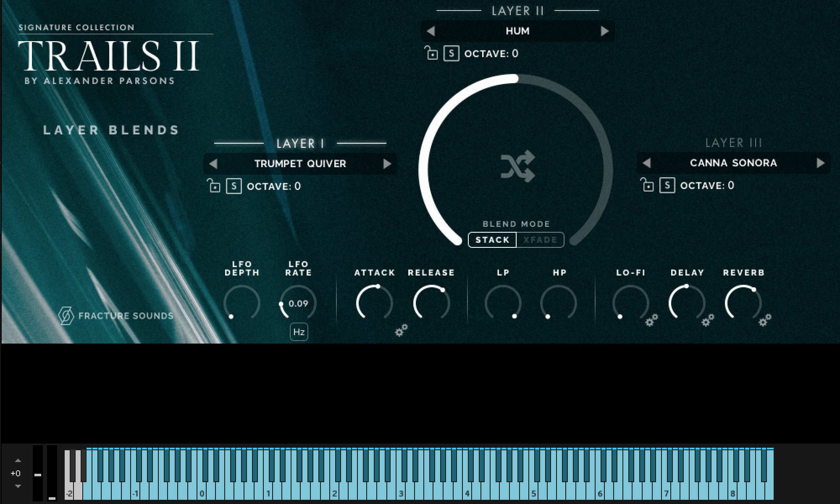Toggle the lock icon for Layer I
This screenshot has height=504, width=840.
[214, 185]
